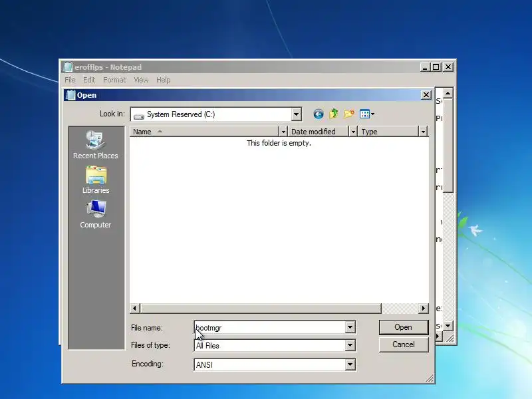Click the Notepad vertical scrollbar thumb
The height and width of the screenshot is (399, 532).
[x=448, y=145]
